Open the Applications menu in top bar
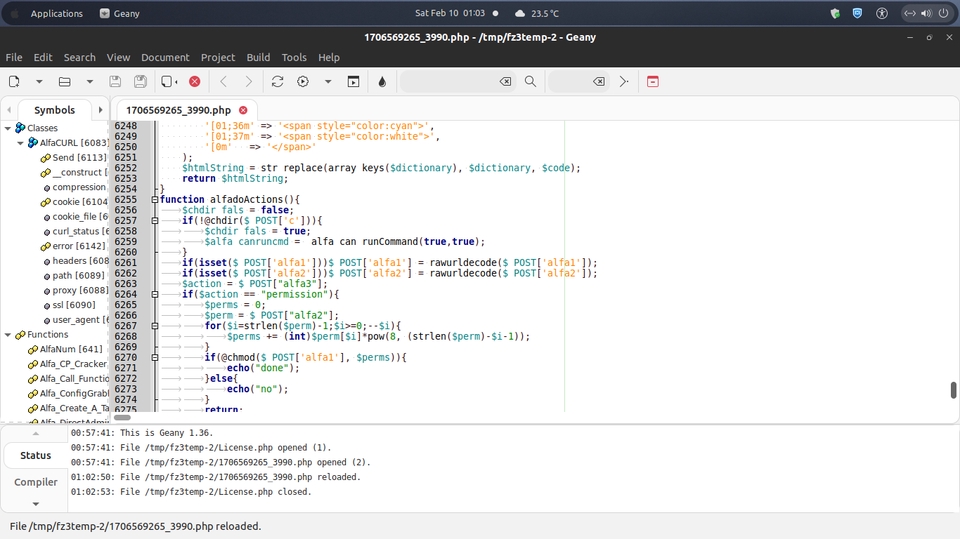The width and height of the screenshot is (960, 539). (56, 13)
